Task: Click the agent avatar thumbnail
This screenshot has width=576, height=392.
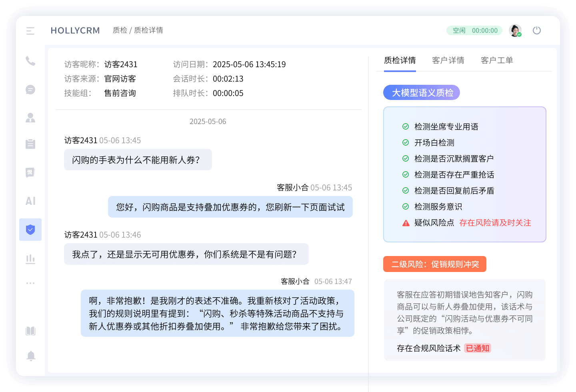Action: [515, 30]
